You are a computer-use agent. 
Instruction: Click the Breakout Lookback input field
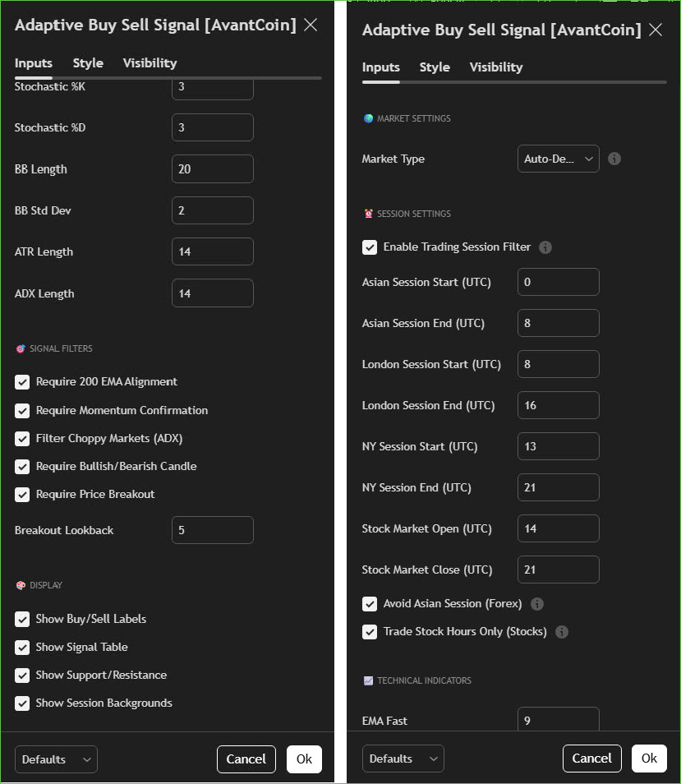[x=212, y=530]
